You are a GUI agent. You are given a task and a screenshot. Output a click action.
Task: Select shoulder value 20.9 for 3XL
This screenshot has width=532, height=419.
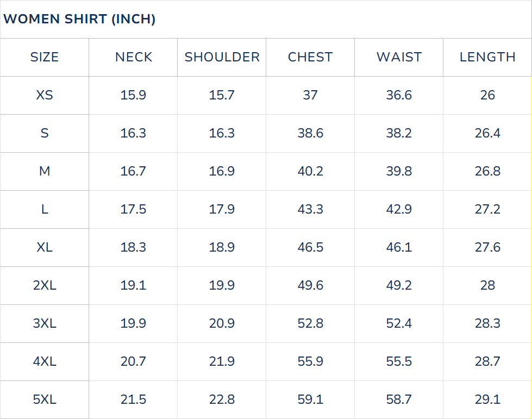point(222,323)
